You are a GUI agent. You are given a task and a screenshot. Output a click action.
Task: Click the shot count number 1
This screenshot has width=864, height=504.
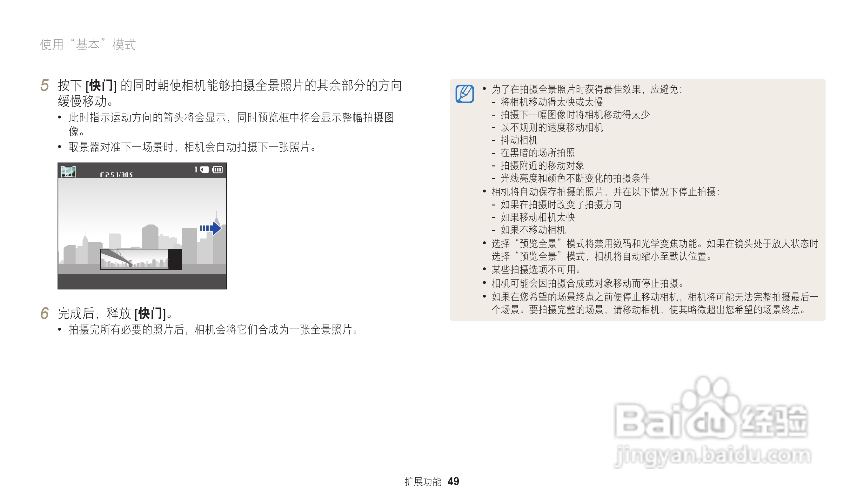196,170
